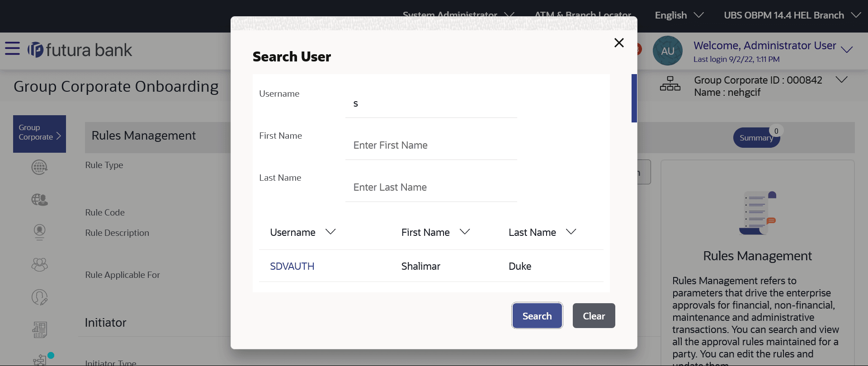This screenshot has height=366, width=868.
Task: Close the Search User dialog
Action: [619, 43]
